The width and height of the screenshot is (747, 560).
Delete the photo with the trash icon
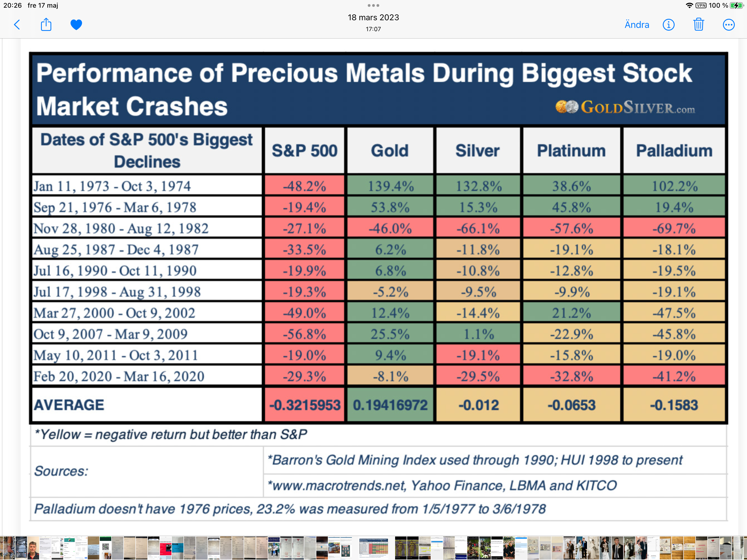click(x=698, y=25)
